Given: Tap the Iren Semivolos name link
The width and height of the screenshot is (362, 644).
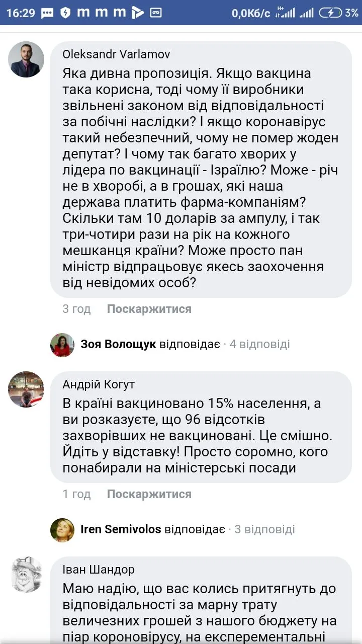Looking at the screenshot, I should tap(121, 530).
